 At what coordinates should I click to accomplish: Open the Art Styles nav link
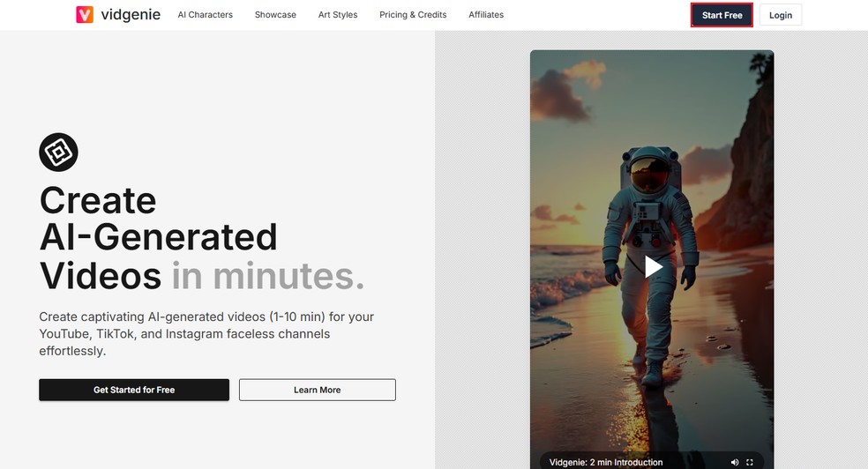click(338, 15)
